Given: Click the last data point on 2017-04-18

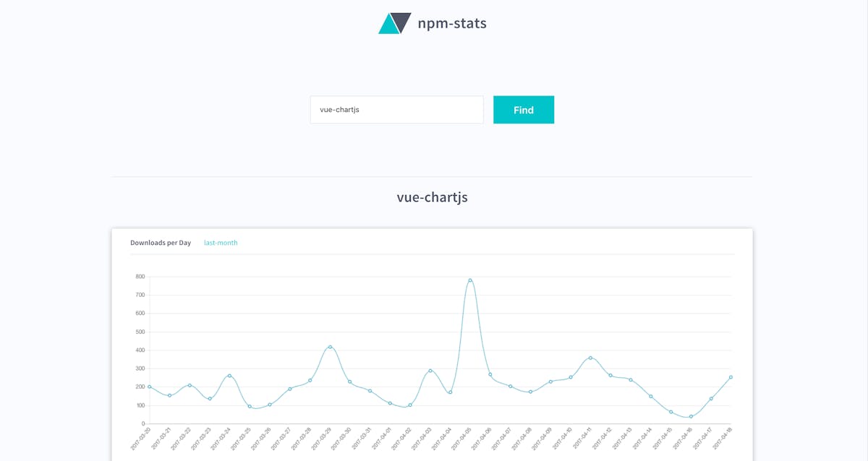Looking at the screenshot, I should (x=731, y=376).
